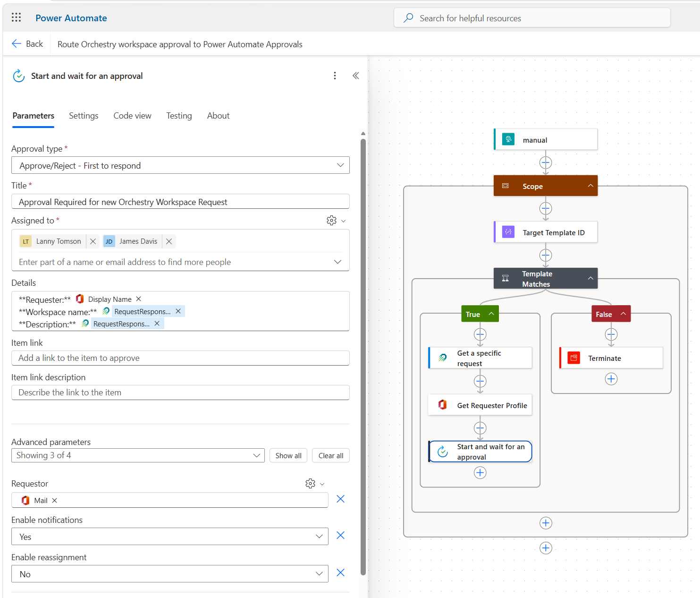
Task: Open the Enable reassignment dropdown
Action: click(x=170, y=574)
